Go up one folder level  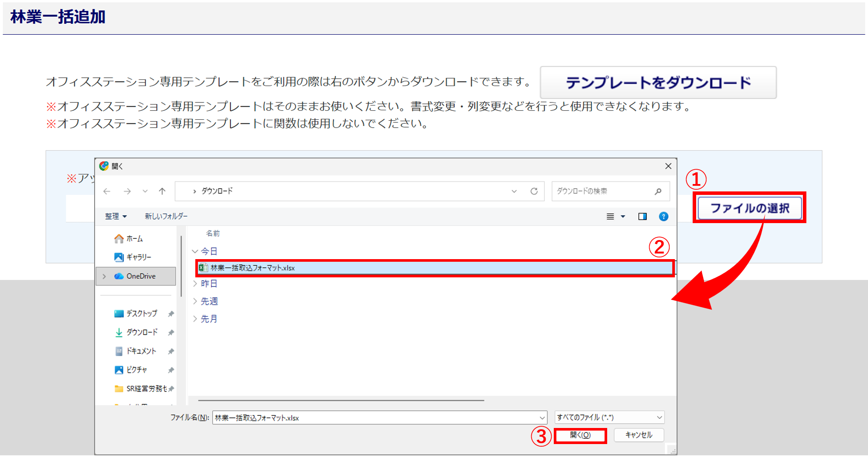click(162, 191)
